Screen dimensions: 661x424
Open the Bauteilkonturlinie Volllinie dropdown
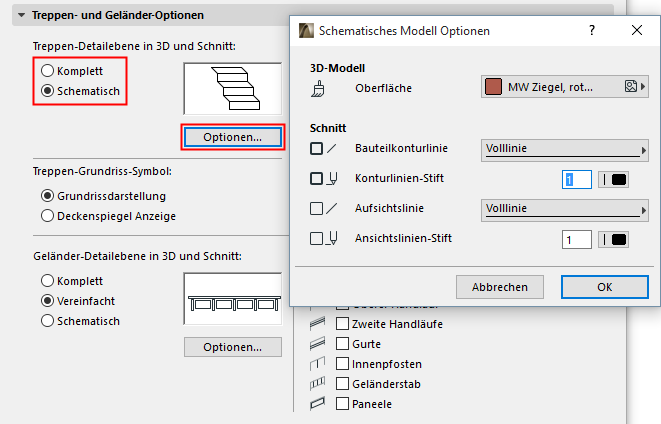click(564, 149)
